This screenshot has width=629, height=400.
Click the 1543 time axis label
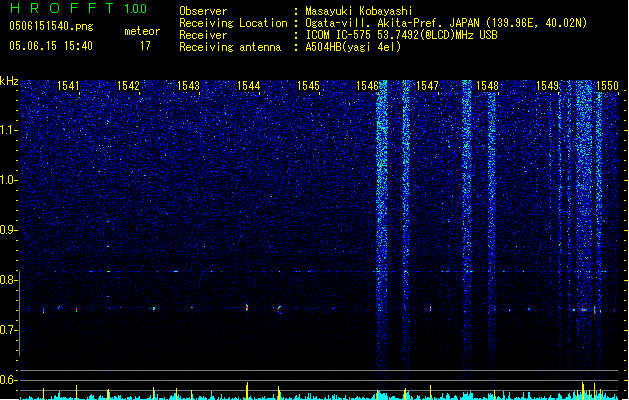[188, 86]
